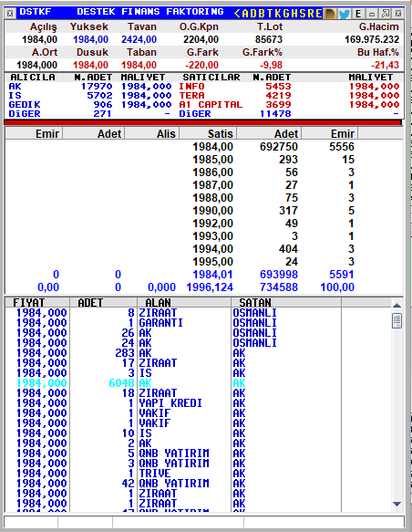Select the yellow 'B' title bar shortcut
Viewport: 412px width, 532px height.
point(262,14)
